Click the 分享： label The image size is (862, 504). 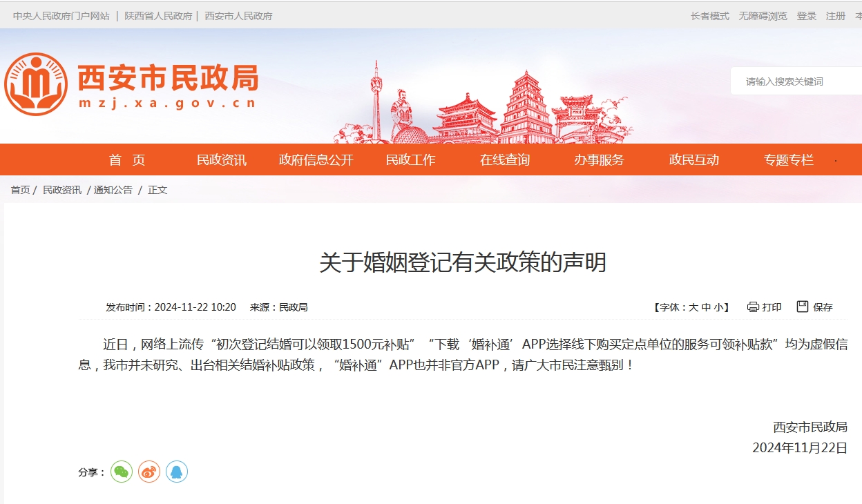[92, 473]
